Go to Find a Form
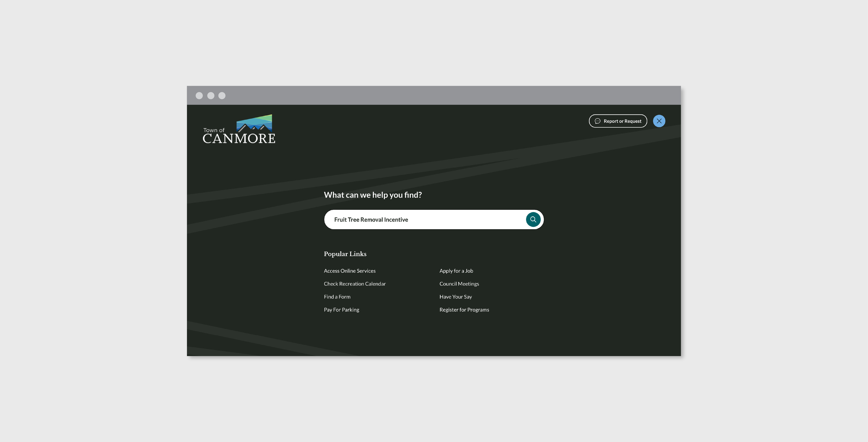868x442 pixels. click(337, 297)
